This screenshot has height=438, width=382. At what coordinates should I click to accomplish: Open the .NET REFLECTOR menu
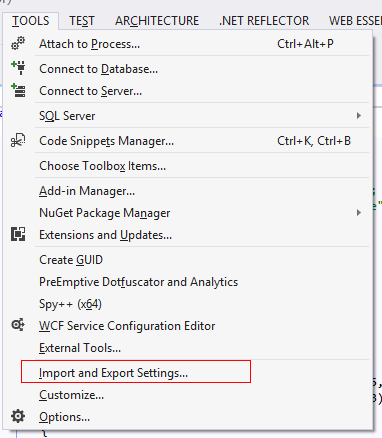point(264,21)
